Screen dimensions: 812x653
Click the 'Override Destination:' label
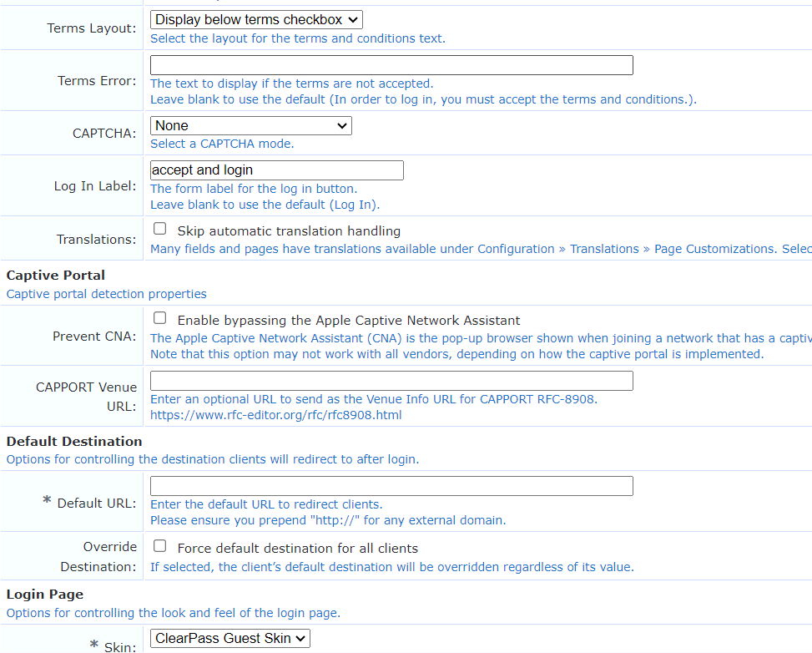[x=98, y=557]
